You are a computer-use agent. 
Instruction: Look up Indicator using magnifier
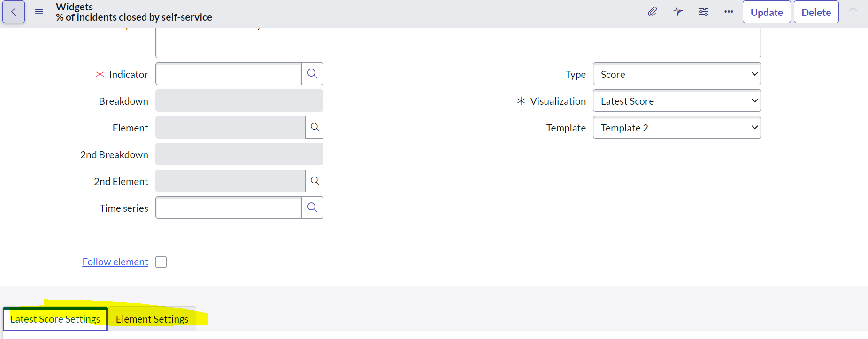(x=312, y=74)
